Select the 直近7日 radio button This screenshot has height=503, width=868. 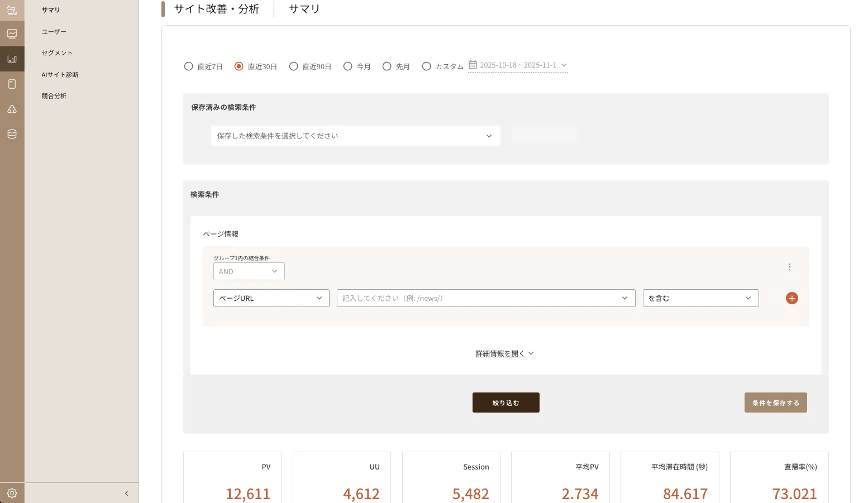pyautogui.click(x=189, y=66)
